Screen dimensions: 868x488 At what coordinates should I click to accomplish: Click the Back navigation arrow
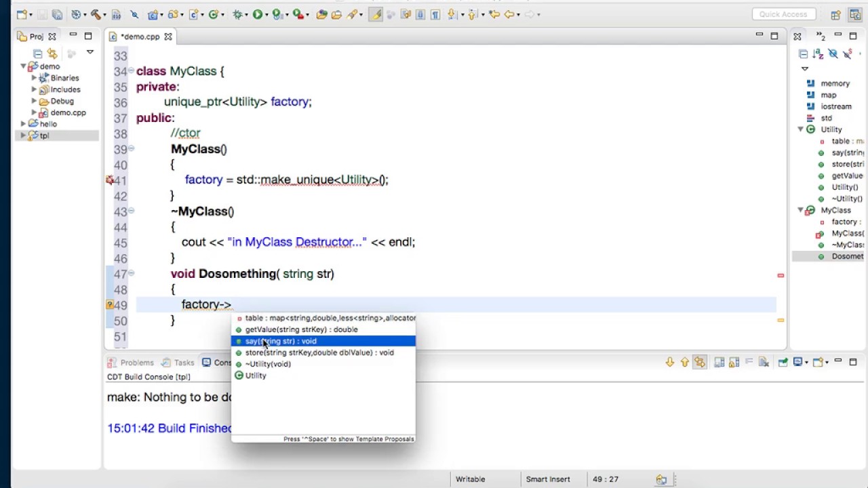click(509, 14)
